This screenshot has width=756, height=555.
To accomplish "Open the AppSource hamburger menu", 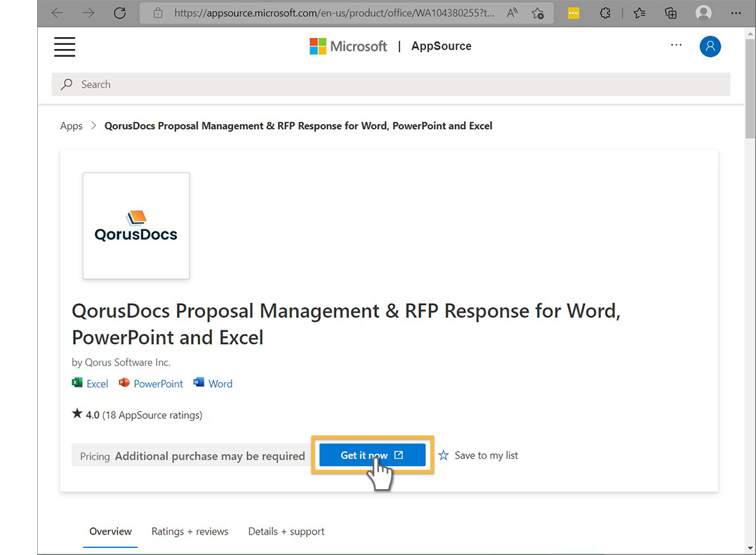I will pyautogui.click(x=65, y=47).
